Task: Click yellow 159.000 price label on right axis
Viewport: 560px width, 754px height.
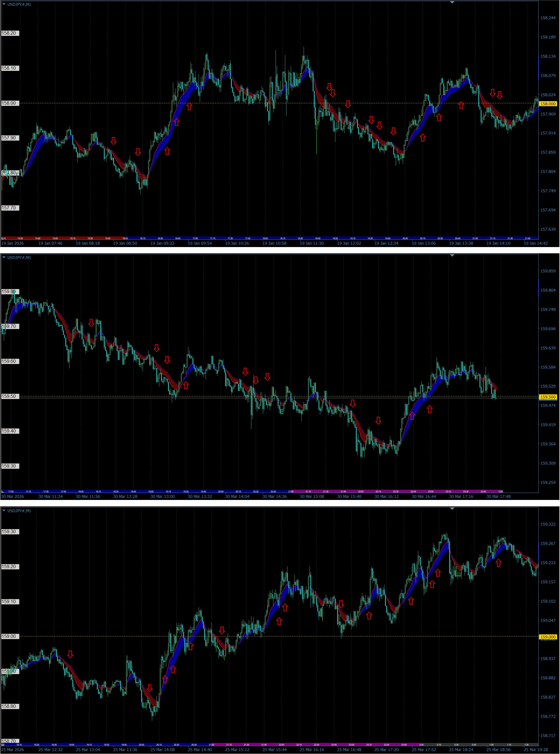Action: (547, 637)
